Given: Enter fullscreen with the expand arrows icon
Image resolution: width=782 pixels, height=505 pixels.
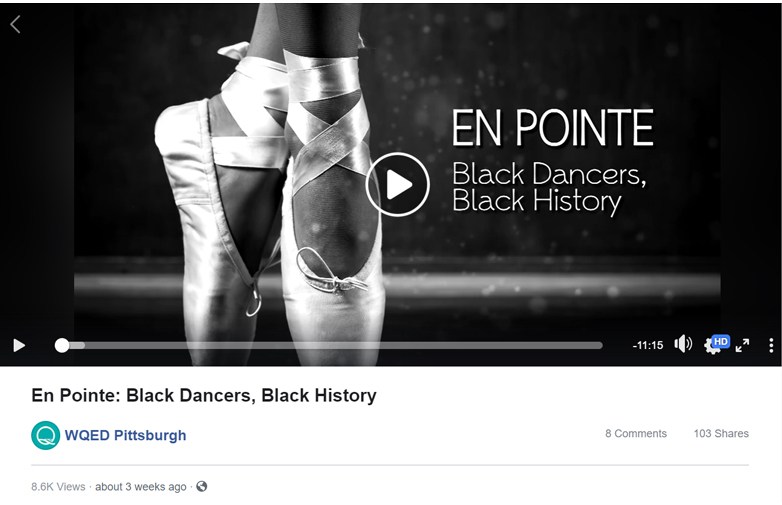Looking at the screenshot, I should point(743,345).
